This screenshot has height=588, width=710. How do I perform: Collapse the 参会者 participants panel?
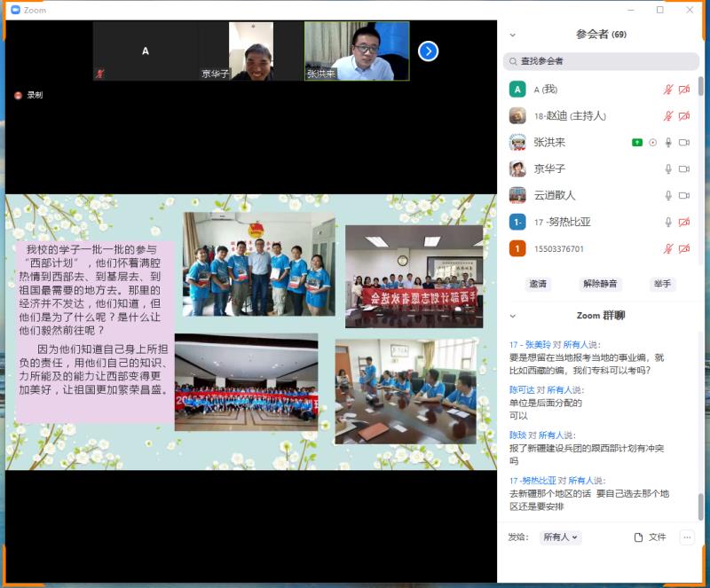(x=512, y=35)
